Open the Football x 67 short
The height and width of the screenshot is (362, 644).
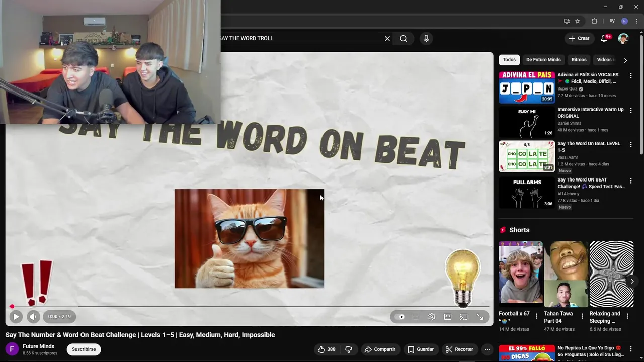[521, 274]
